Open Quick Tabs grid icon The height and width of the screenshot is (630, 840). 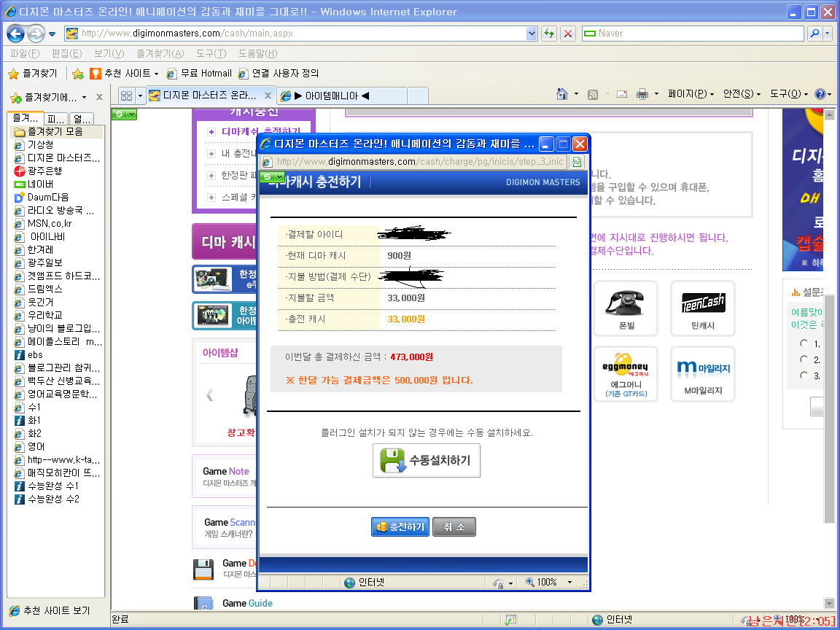click(x=126, y=96)
